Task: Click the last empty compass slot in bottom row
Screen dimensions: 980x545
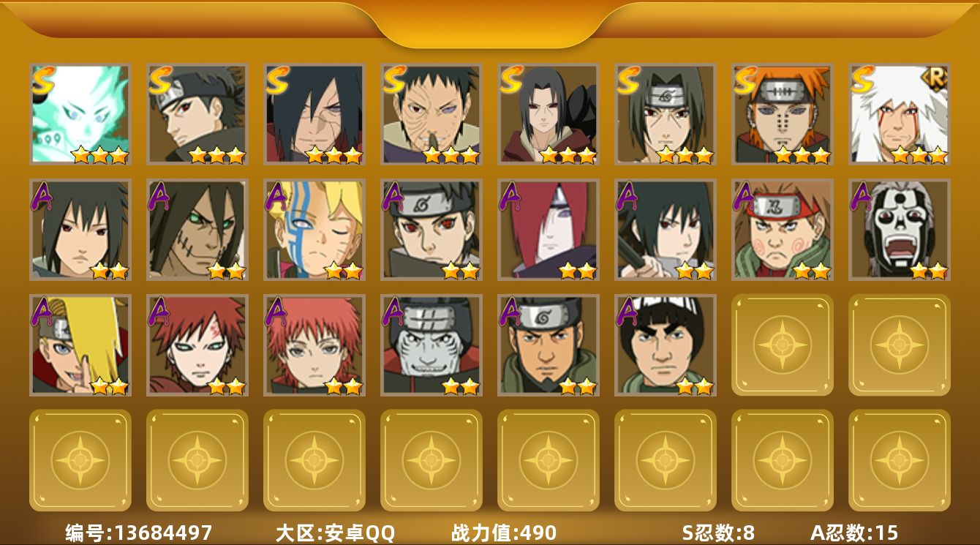Action: click(x=900, y=460)
